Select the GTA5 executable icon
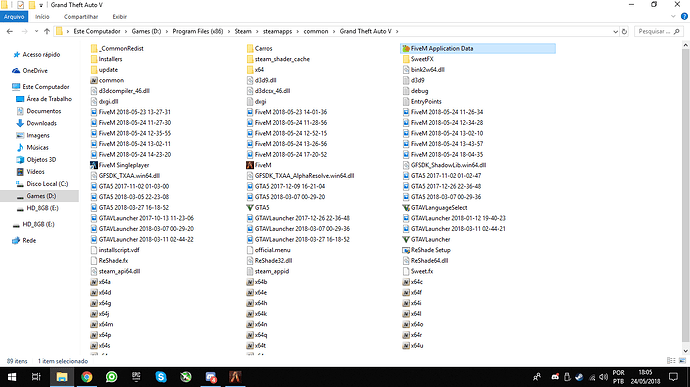Viewport: 690px width, 387px height. [250, 207]
